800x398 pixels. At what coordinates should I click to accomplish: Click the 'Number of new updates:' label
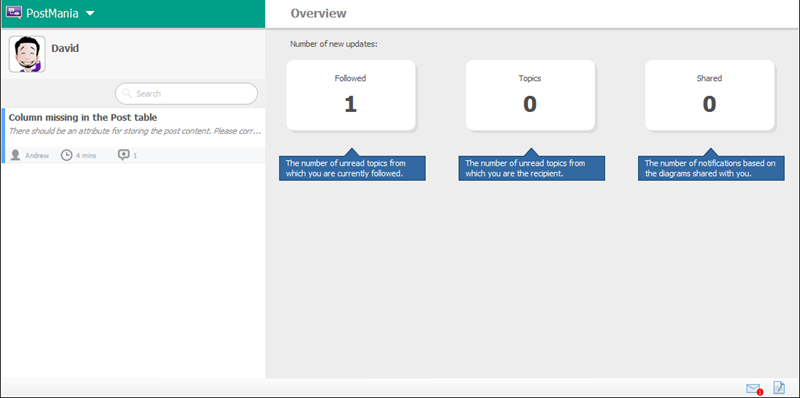pos(334,44)
